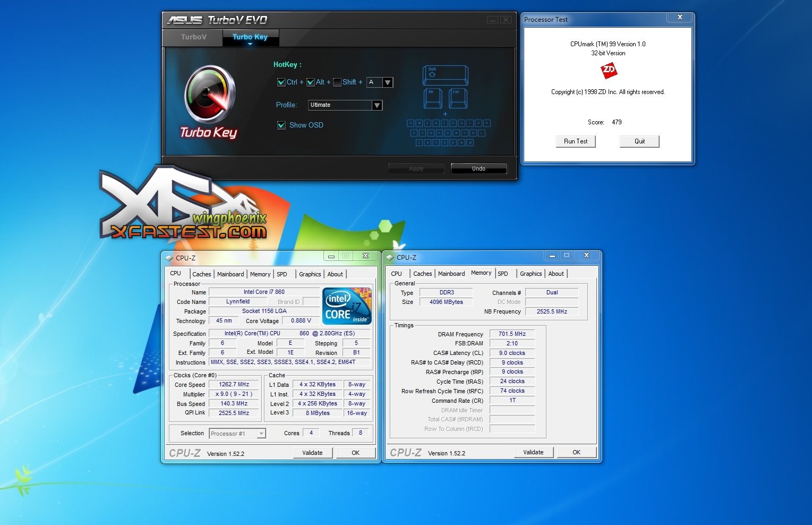
Task: Click the 9.0 clocks CAS latency value
Action: [512, 353]
